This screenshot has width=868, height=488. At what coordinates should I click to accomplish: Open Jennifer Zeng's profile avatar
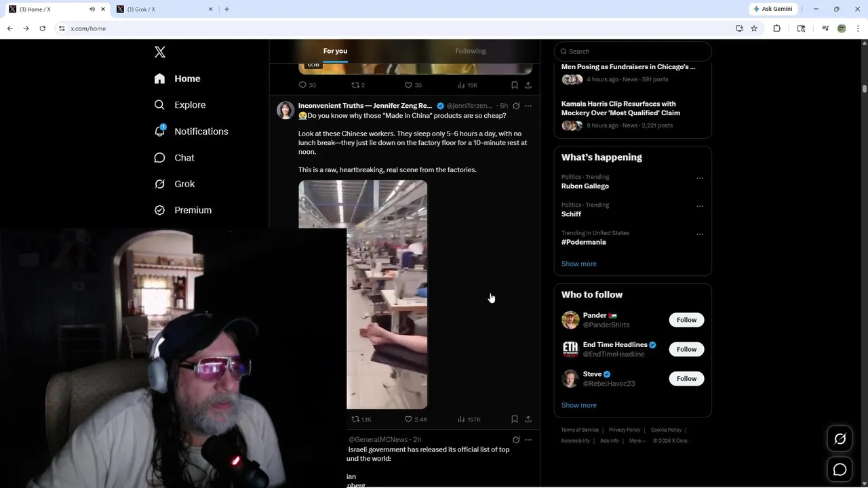pos(285,110)
